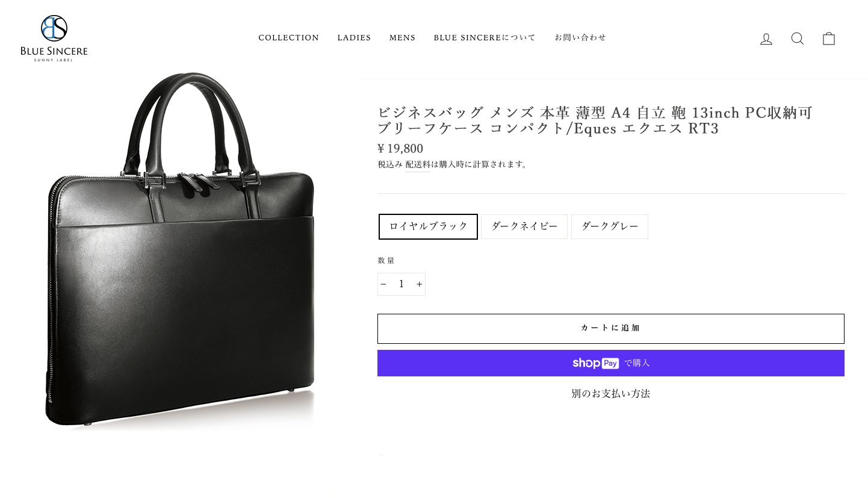Select the ダークグレー color option

[x=610, y=226]
